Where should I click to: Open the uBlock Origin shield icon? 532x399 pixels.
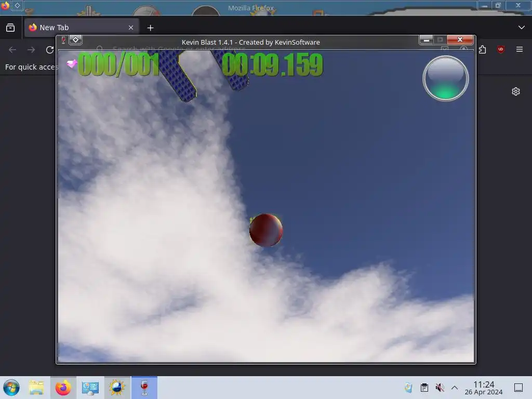click(500, 49)
